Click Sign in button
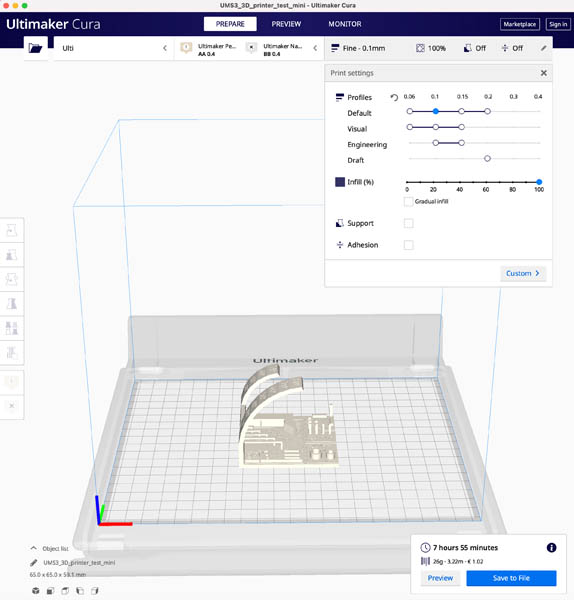The image size is (574, 600). (x=558, y=24)
